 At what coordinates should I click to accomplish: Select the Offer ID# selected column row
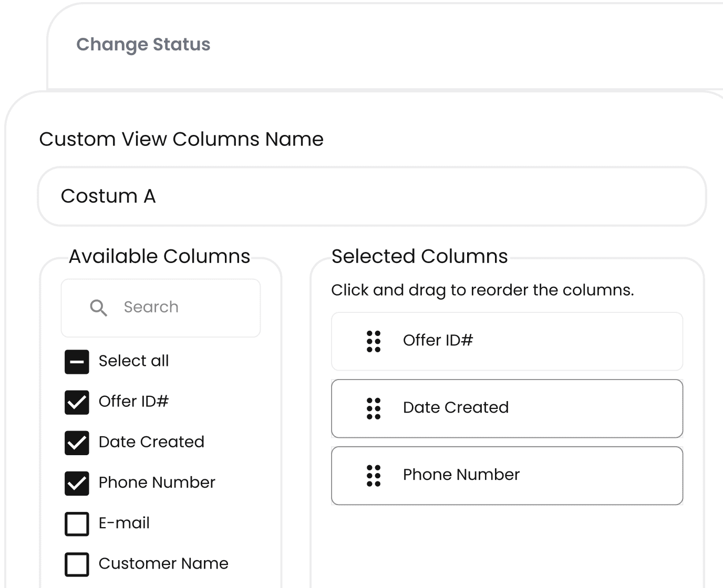[x=507, y=341]
